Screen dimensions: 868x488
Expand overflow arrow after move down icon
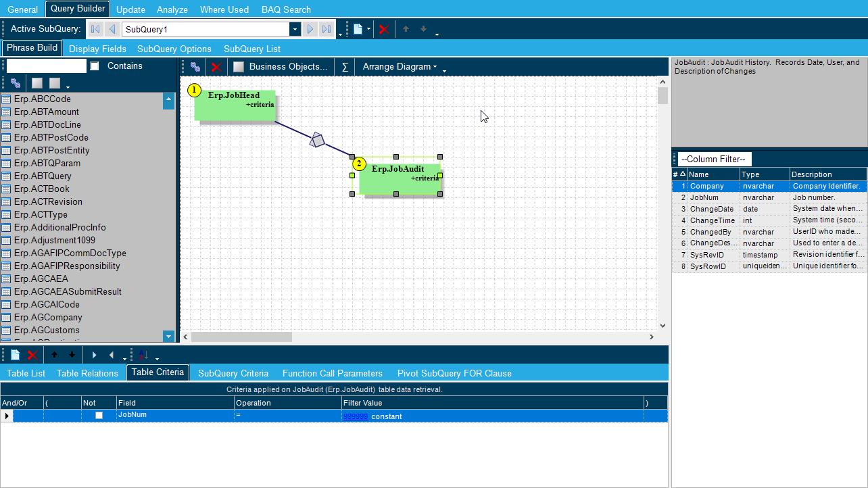(x=437, y=34)
